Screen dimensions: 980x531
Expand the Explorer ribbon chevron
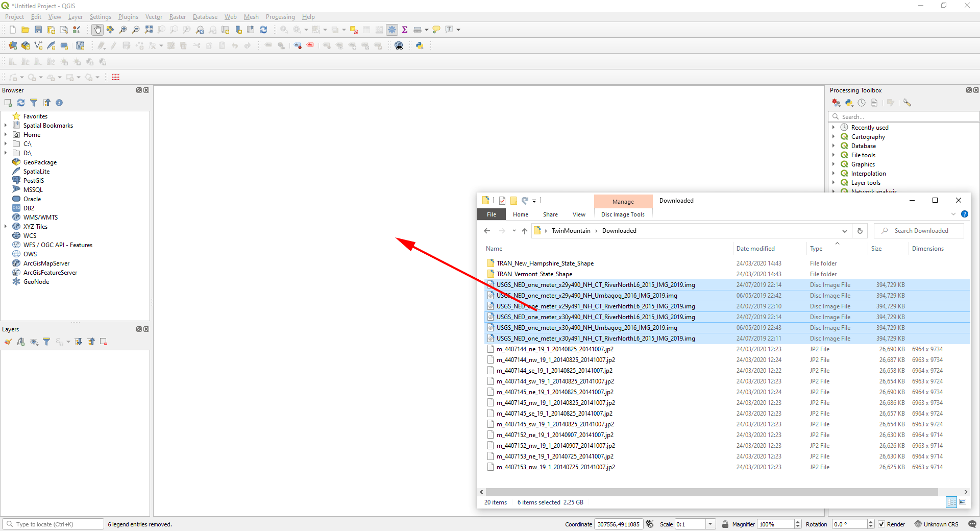coord(953,214)
